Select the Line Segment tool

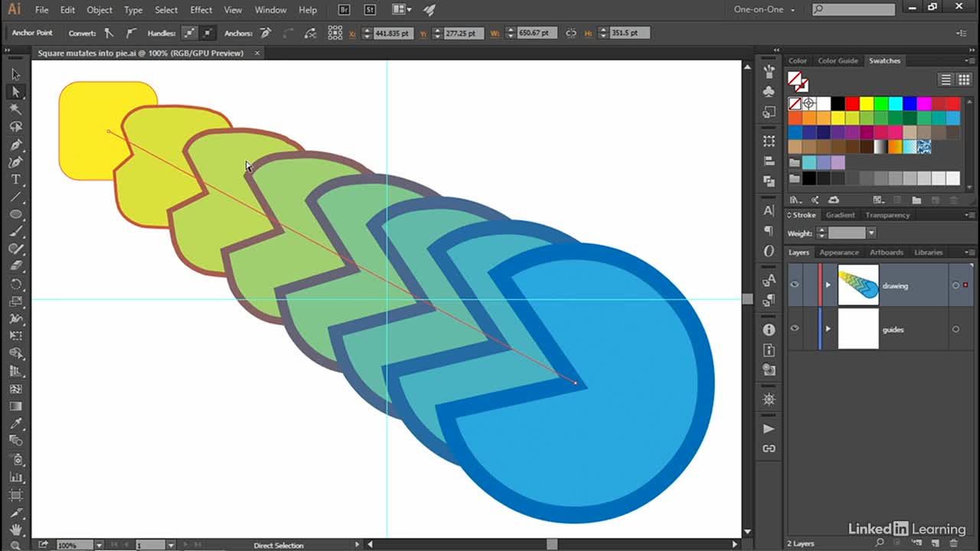click(15, 197)
